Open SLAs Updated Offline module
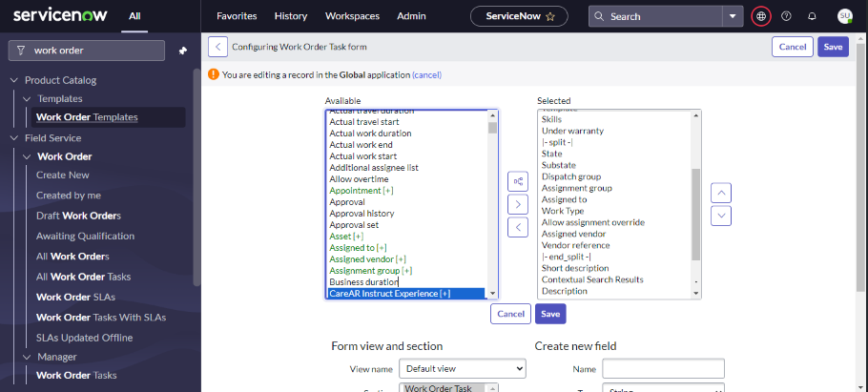This screenshot has height=392, width=868. pos(85,338)
